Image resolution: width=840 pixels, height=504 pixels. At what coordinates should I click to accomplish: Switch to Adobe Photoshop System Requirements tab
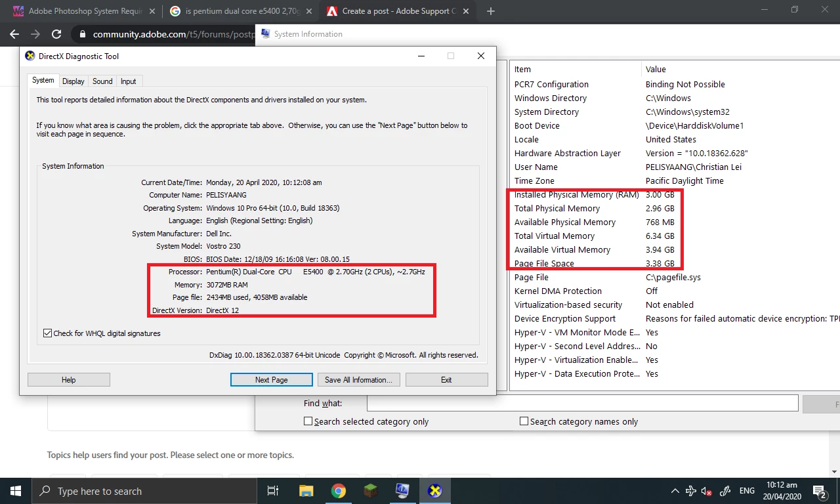click(x=83, y=11)
